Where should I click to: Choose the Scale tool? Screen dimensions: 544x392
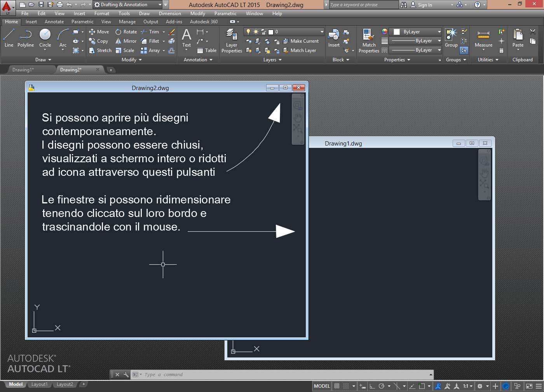click(x=125, y=50)
